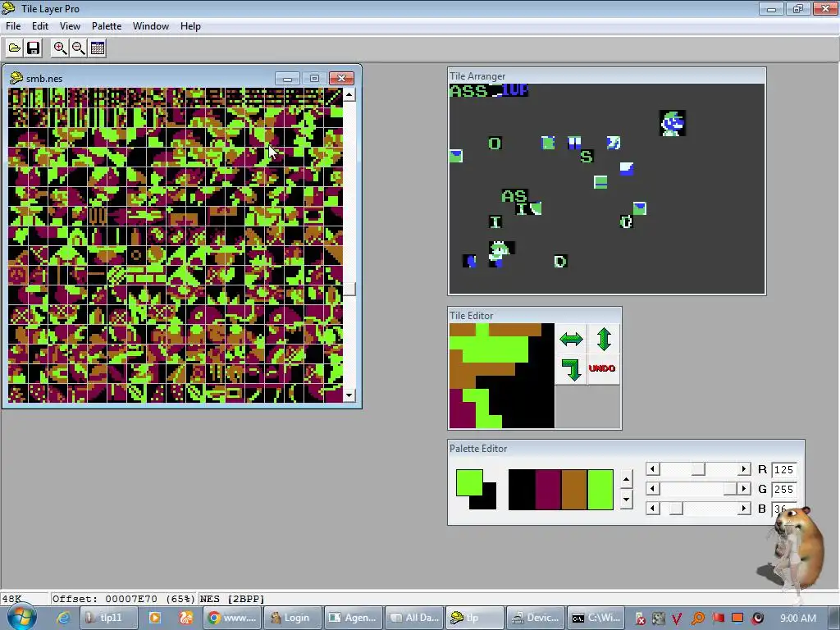This screenshot has width=840, height=630.
Task: Switch to the command prompt taskbar item
Action: pos(598,618)
